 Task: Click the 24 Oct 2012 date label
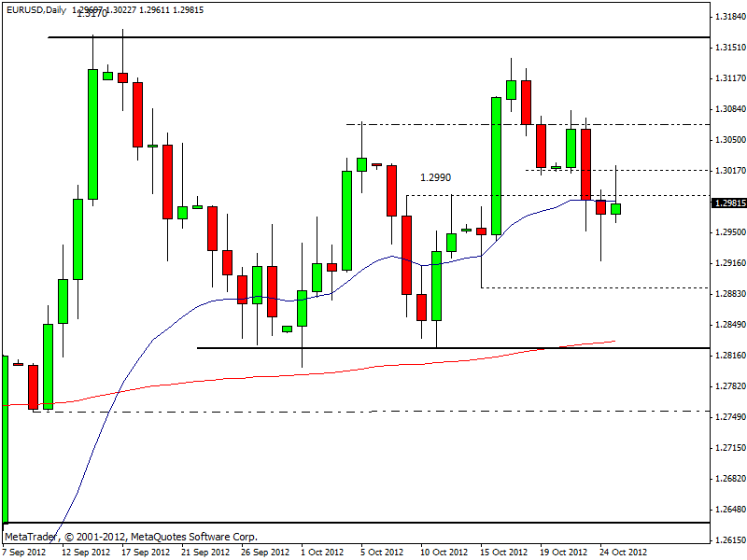(x=624, y=552)
